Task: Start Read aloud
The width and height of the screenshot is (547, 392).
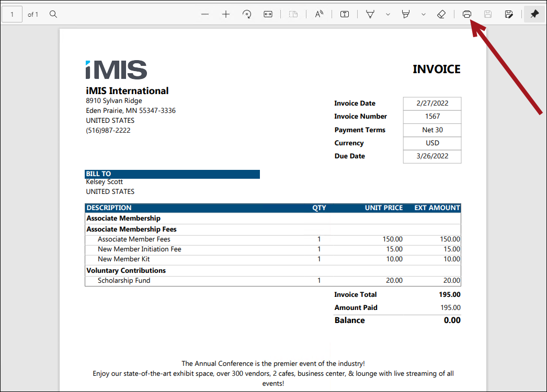Action: click(319, 14)
